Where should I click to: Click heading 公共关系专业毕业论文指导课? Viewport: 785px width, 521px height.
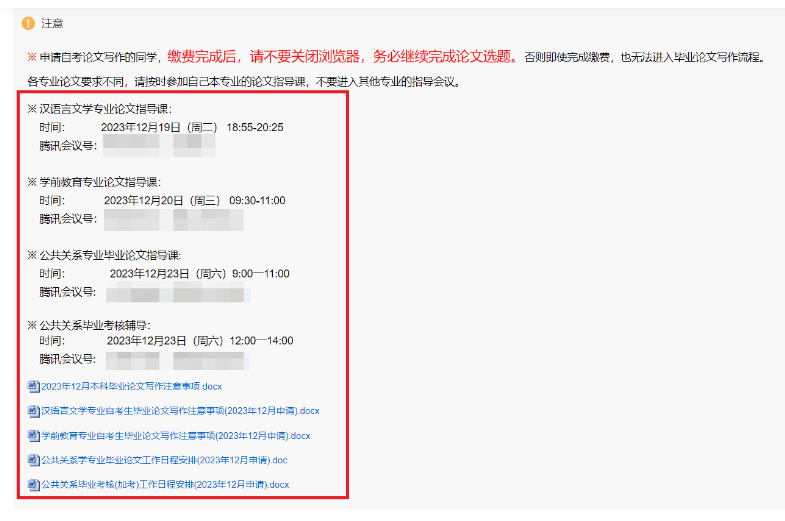(x=110, y=255)
